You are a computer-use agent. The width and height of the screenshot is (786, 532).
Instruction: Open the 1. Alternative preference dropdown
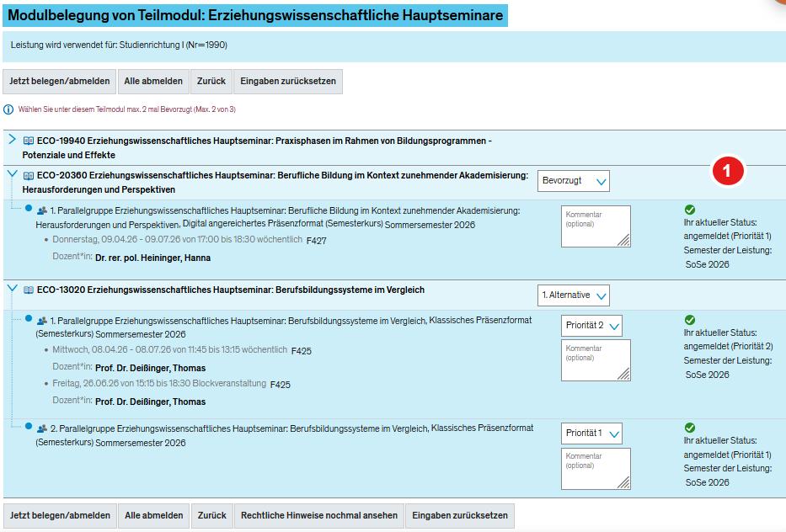[x=574, y=295]
